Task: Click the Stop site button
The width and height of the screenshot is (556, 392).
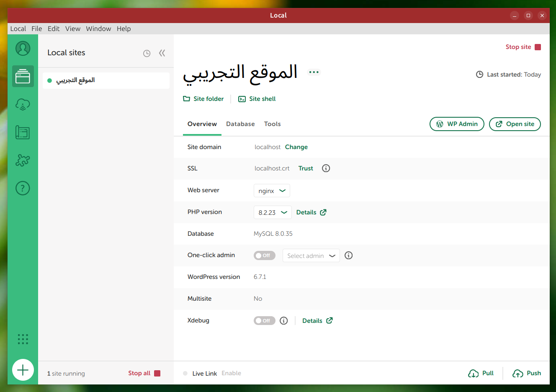Action: pos(523,47)
